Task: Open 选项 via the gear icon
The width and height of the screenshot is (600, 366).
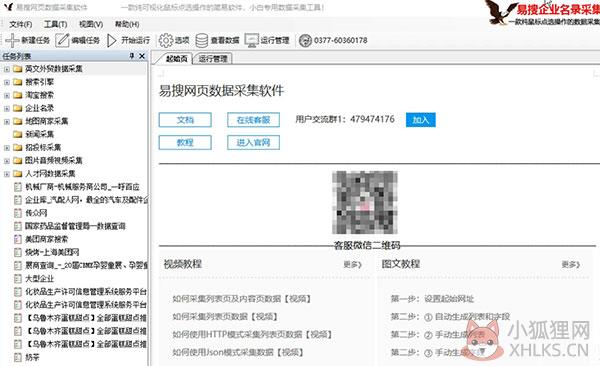Action: point(166,40)
